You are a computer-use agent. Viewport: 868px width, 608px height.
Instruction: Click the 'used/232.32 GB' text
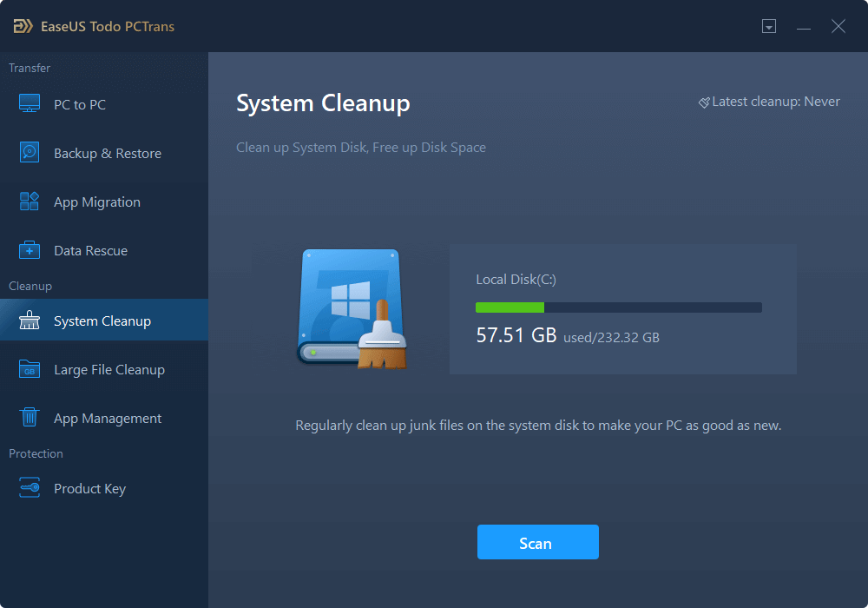tap(611, 337)
